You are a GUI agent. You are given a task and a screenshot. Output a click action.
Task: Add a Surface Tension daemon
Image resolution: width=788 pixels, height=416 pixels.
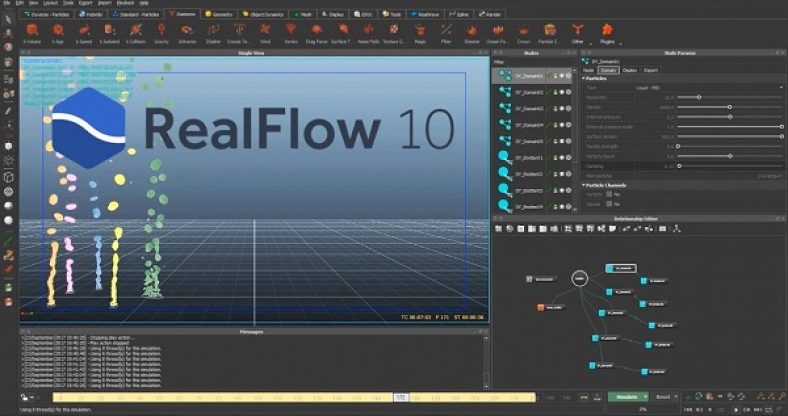pos(343,34)
